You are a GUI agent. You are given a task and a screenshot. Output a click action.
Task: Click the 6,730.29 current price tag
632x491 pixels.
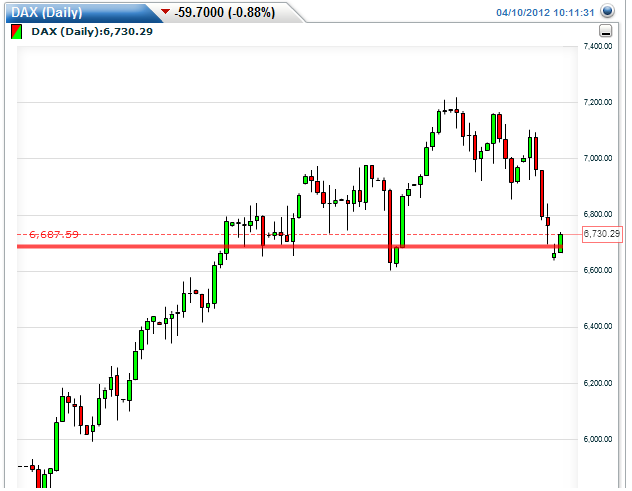(x=602, y=234)
